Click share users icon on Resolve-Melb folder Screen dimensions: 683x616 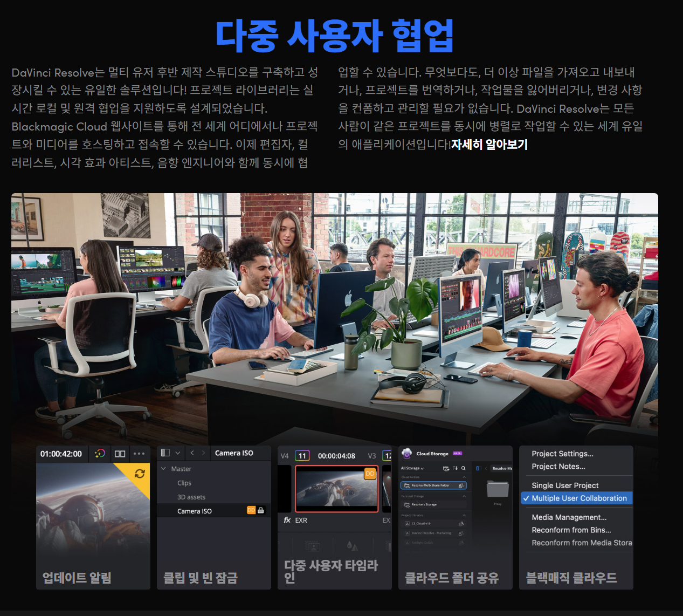[x=461, y=485]
